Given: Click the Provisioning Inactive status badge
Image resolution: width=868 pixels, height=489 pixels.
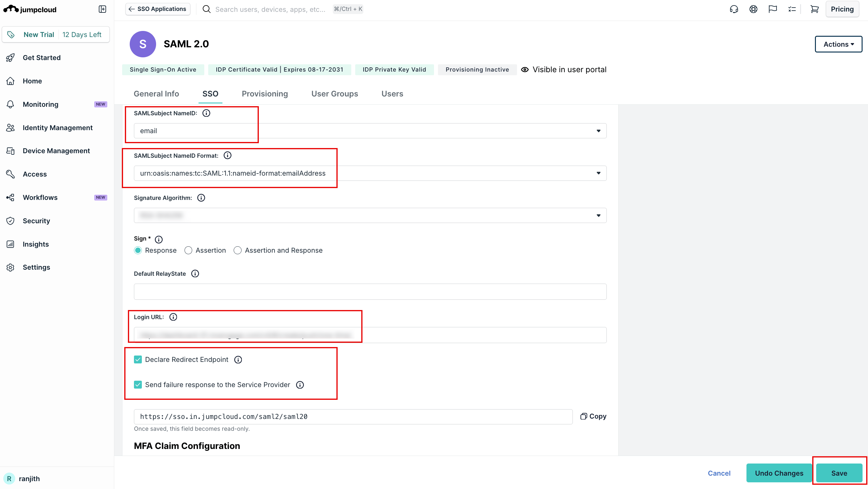Looking at the screenshot, I should [477, 69].
